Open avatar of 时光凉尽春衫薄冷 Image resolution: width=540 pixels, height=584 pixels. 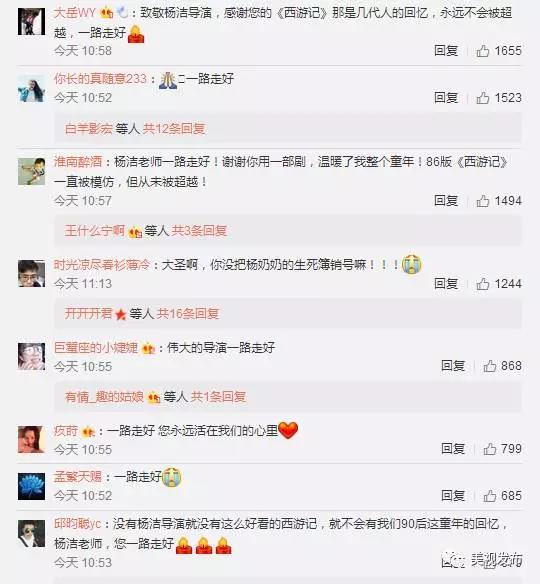[31, 274]
